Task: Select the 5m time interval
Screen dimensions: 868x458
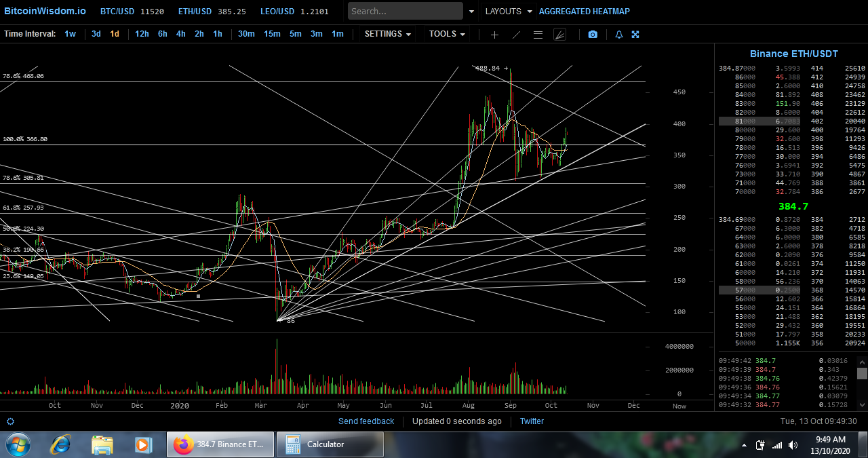Action: pyautogui.click(x=296, y=34)
